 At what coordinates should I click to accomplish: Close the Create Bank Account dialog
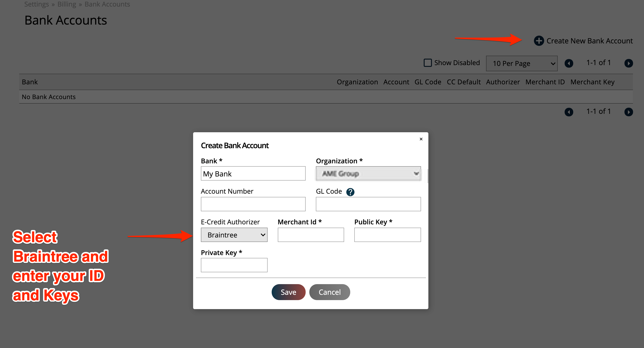(421, 139)
